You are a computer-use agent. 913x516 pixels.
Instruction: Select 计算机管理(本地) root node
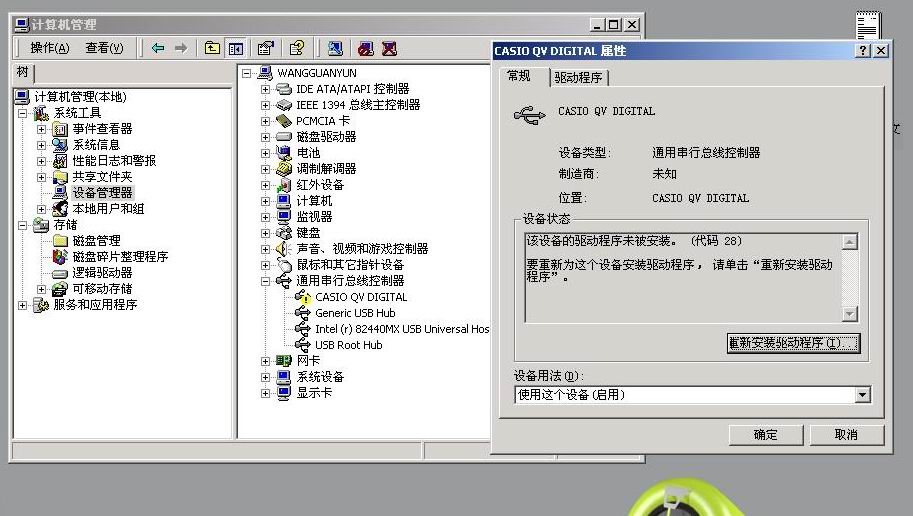tap(80, 97)
